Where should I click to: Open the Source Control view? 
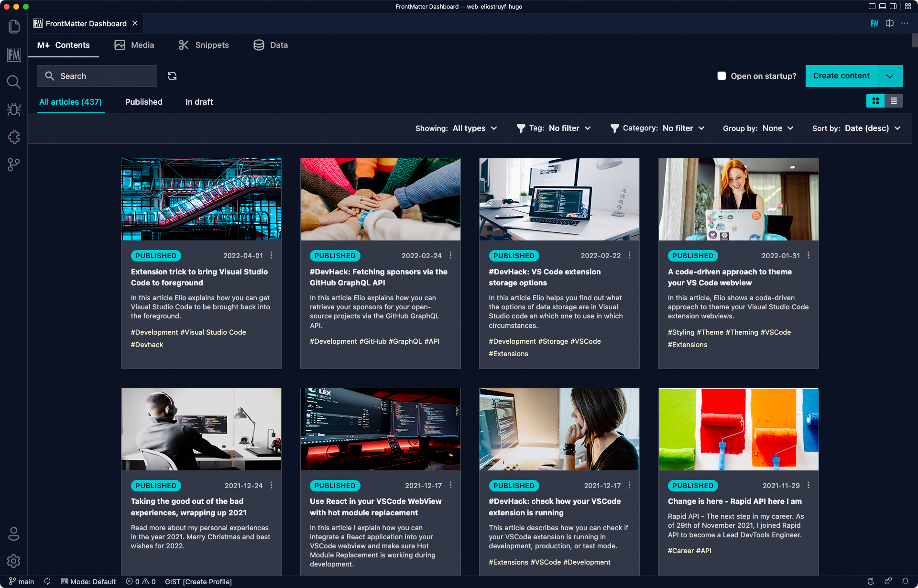coord(14,165)
